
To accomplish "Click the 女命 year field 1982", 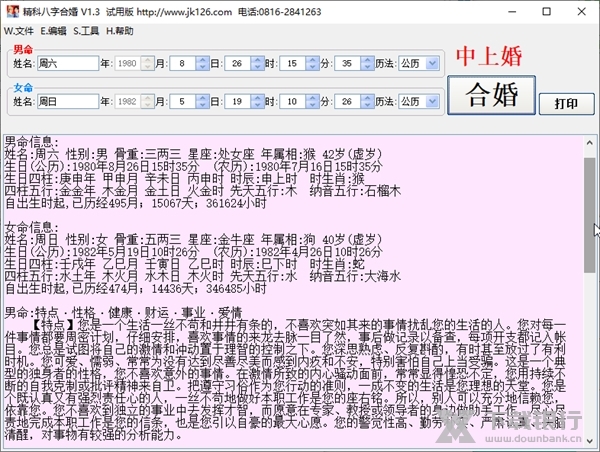I will [127, 101].
